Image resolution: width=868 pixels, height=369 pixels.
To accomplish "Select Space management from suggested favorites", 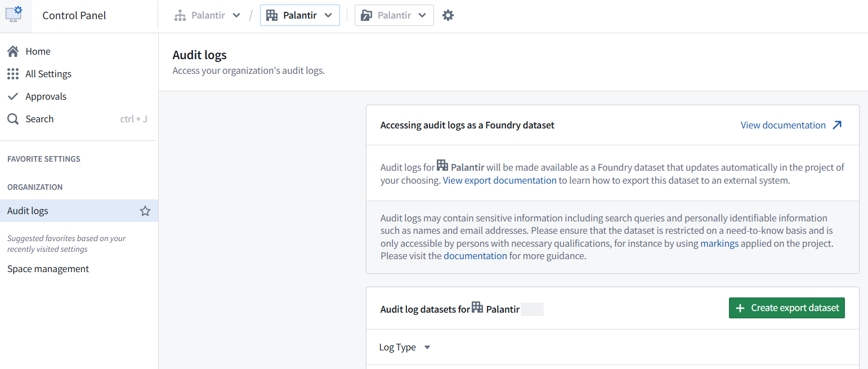I will coord(48,269).
